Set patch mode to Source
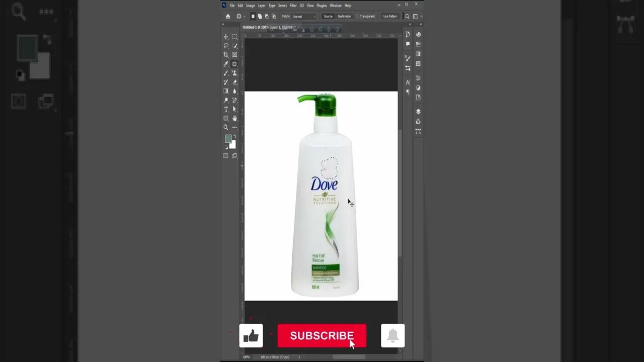The width and height of the screenshot is (644, 362). coord(328,16)
